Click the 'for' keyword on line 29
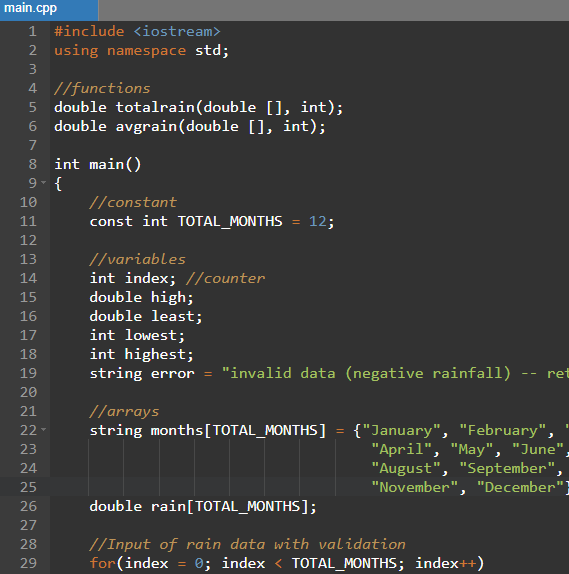569x574 pixels. click(102, 563)
